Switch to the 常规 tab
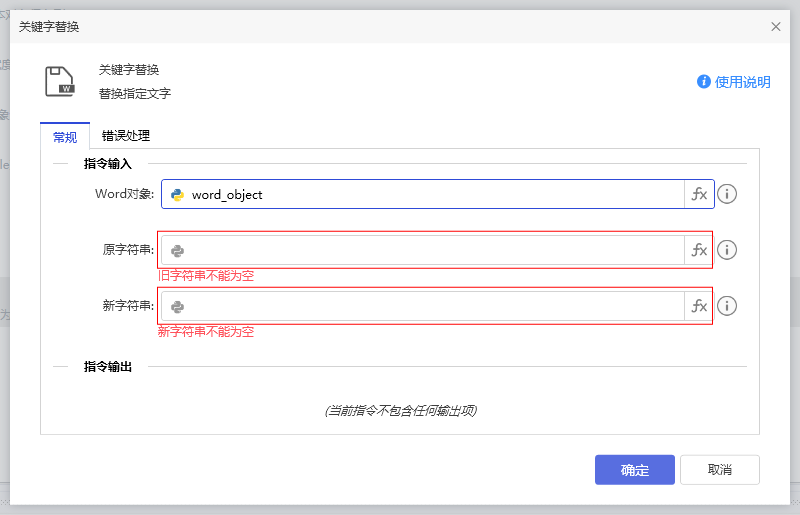The image size is (800, 515). coord(65,136)
